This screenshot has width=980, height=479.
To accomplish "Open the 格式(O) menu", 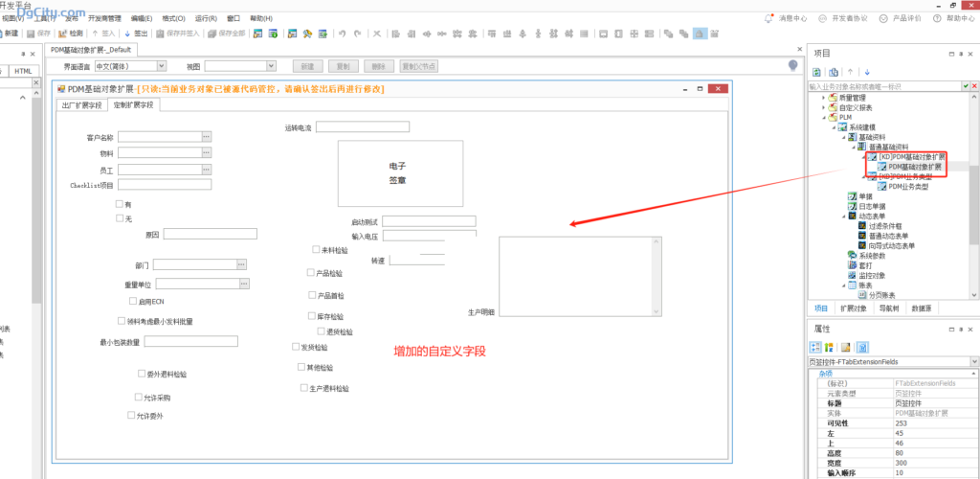I will (173, 19).
